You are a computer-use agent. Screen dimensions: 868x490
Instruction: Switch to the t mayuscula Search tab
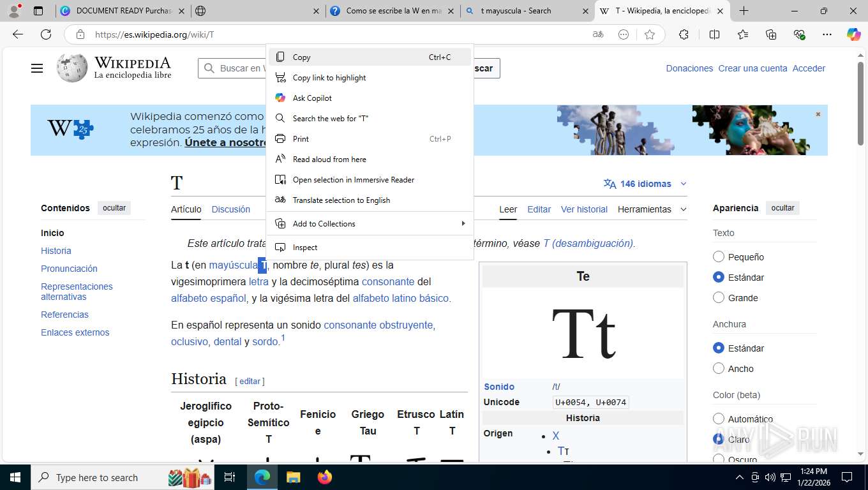[527, 11]
